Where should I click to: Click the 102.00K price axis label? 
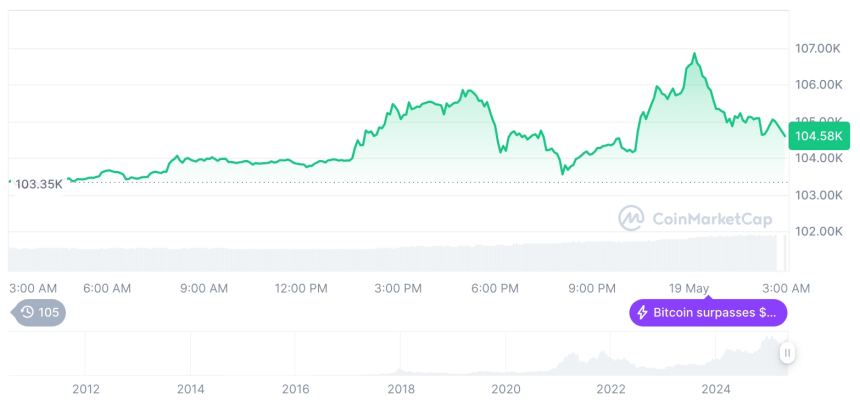[x=817, y=231]
